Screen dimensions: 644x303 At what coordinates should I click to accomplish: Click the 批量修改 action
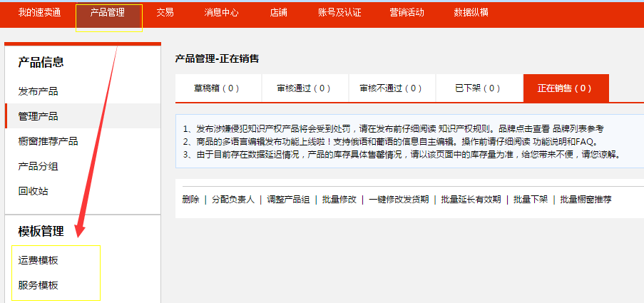(x=339, y=200)
